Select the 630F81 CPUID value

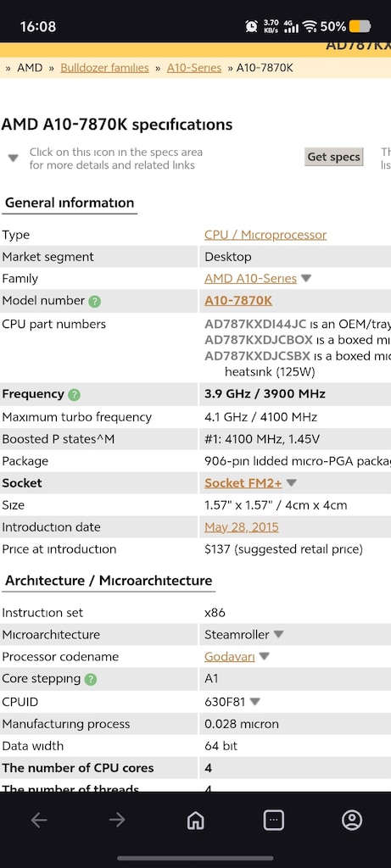point(225,701)
